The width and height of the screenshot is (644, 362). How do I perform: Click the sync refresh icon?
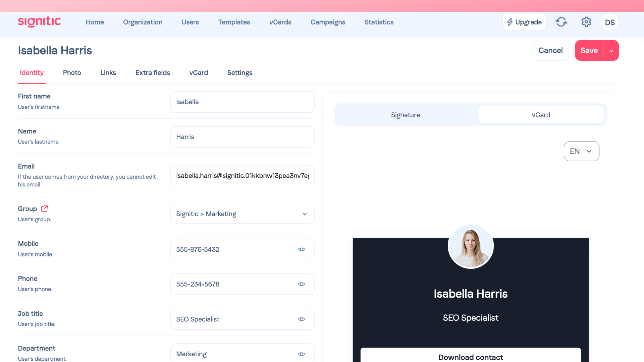pos(561,22)
